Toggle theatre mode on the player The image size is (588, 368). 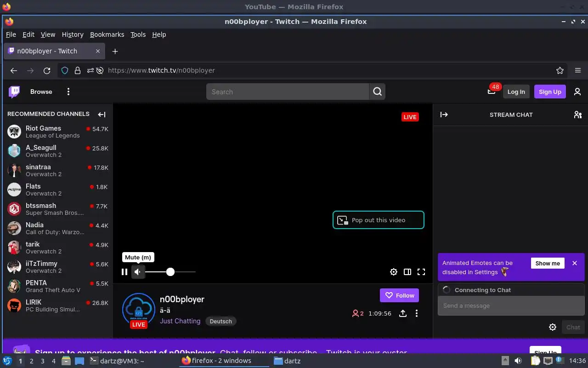pos(407,272)
